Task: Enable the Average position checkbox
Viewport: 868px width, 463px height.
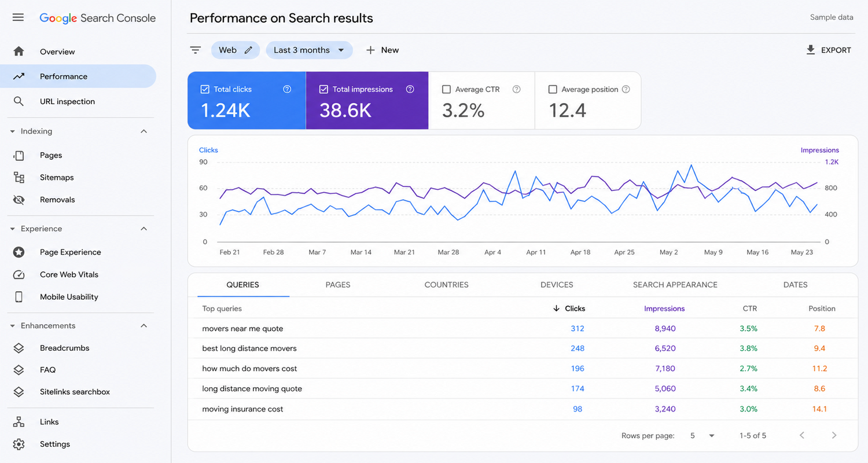Action: tap(553, 89)
